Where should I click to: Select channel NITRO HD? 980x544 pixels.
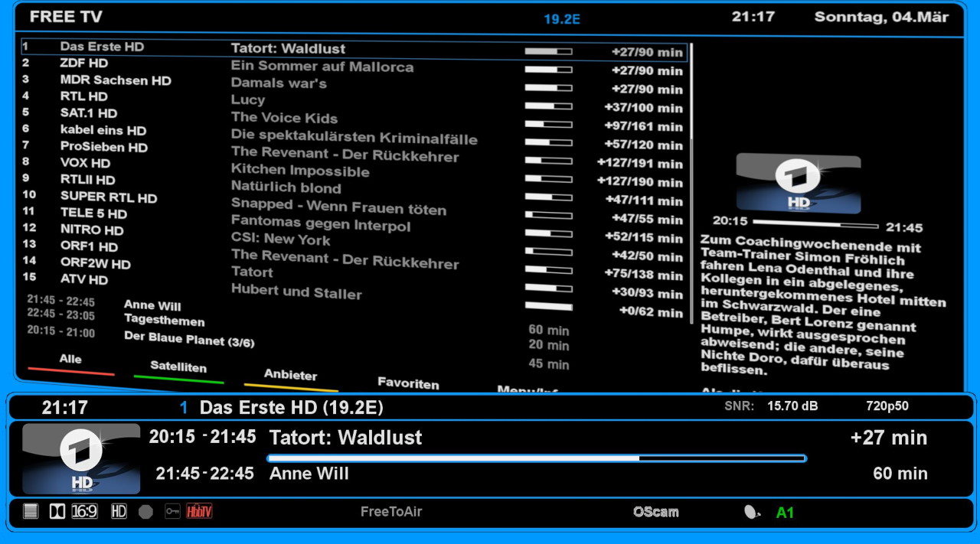[92, 230]
